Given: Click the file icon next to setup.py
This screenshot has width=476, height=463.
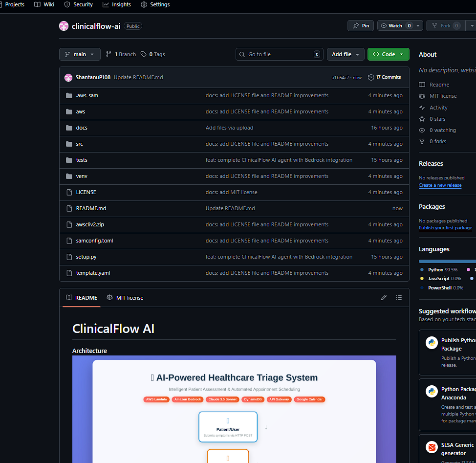Looking at the screenshot, I should (69, 257).
